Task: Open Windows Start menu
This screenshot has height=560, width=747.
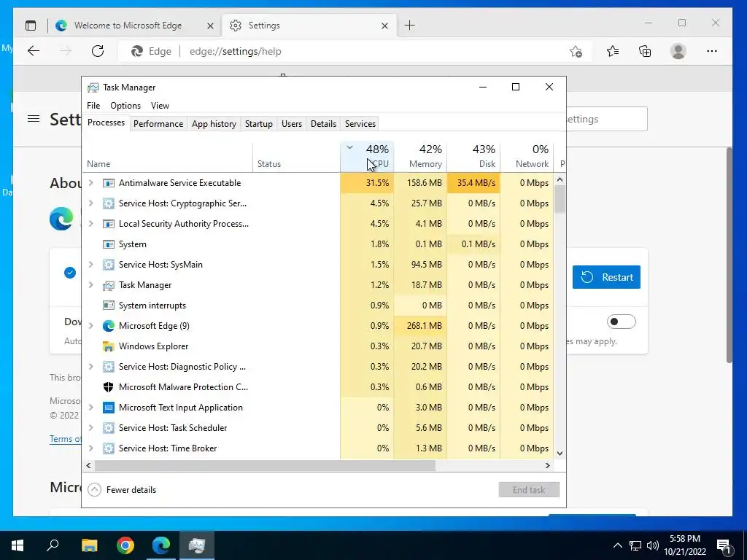Action: pyautogui.click(x=18, y=545)
